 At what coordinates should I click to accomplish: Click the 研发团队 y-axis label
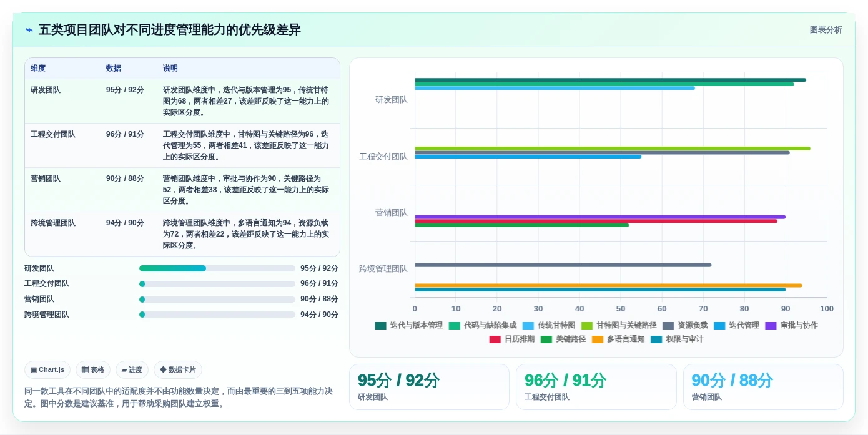pos(392,100)
